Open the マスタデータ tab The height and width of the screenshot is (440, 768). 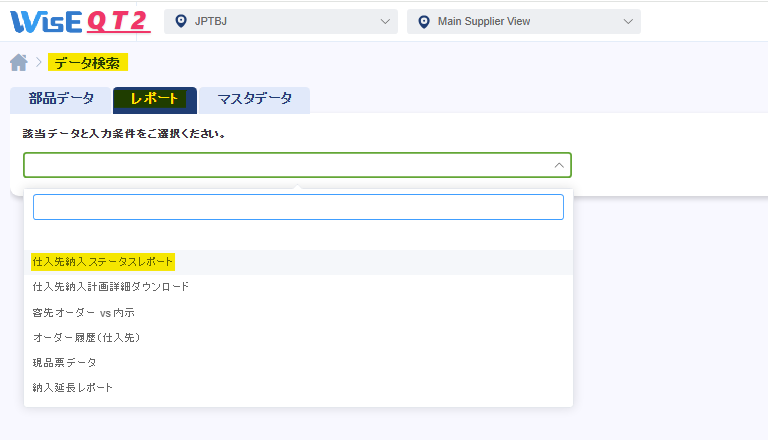click(254, 99)
